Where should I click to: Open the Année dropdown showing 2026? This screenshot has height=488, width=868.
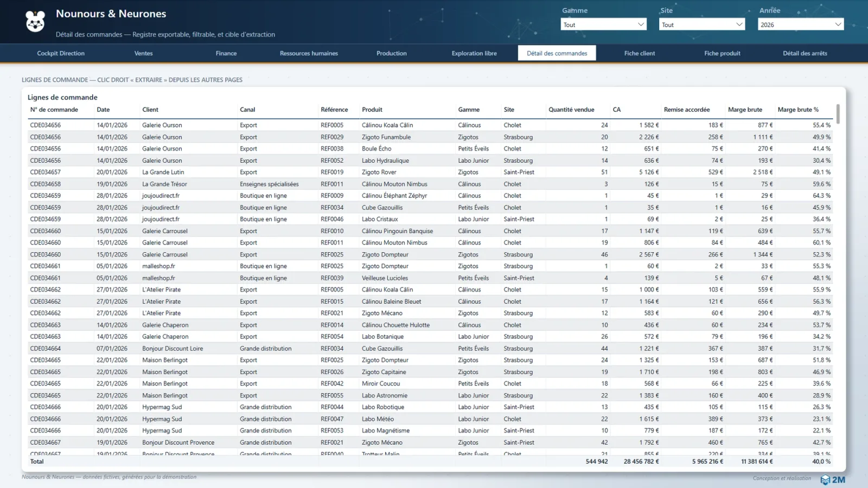pyautogui.click(x=801, y=24)
